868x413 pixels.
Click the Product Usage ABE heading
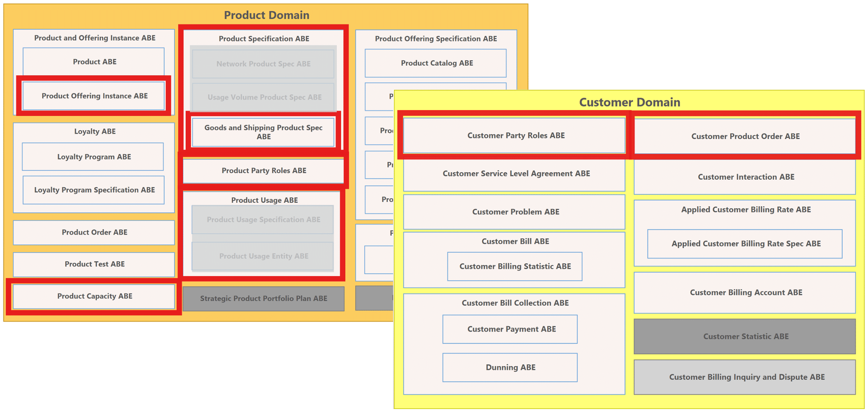pos(265,200)
